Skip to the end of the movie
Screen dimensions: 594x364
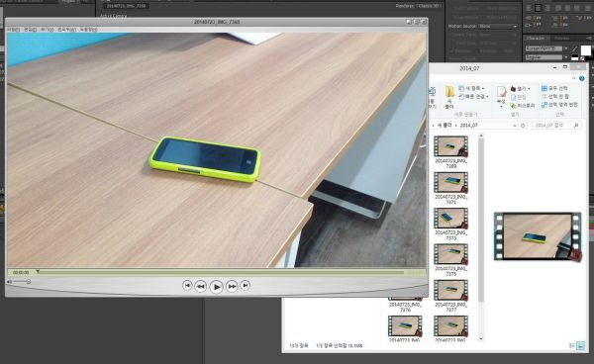pos(246,286)
